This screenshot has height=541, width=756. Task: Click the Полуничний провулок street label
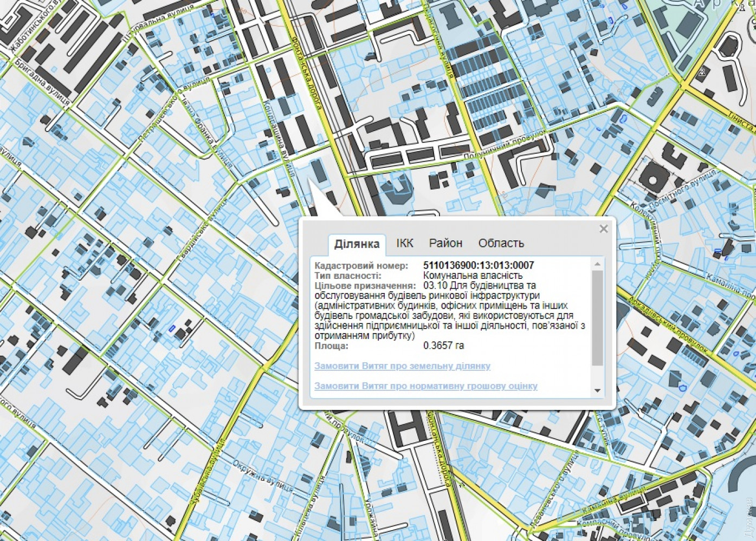click(x=503, y=145)
